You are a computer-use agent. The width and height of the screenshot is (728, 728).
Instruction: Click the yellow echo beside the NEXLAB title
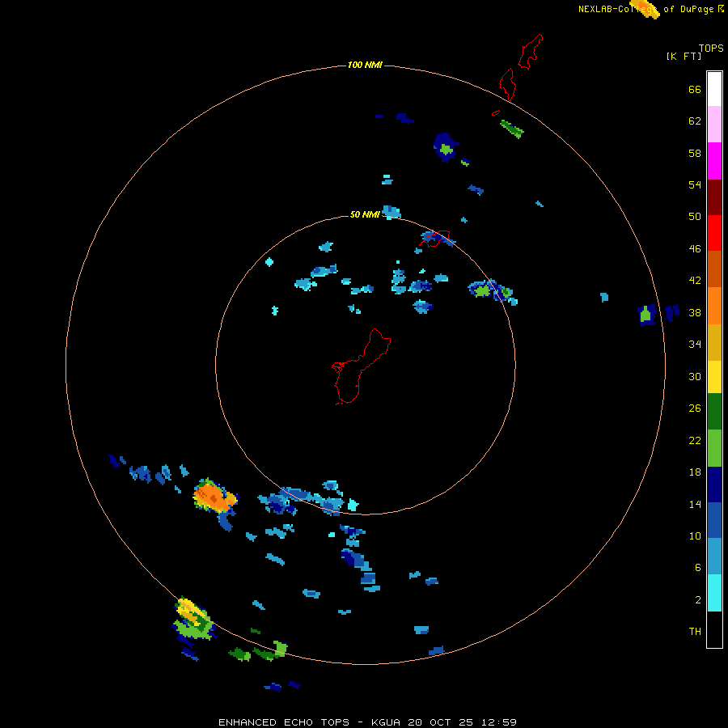645,9
